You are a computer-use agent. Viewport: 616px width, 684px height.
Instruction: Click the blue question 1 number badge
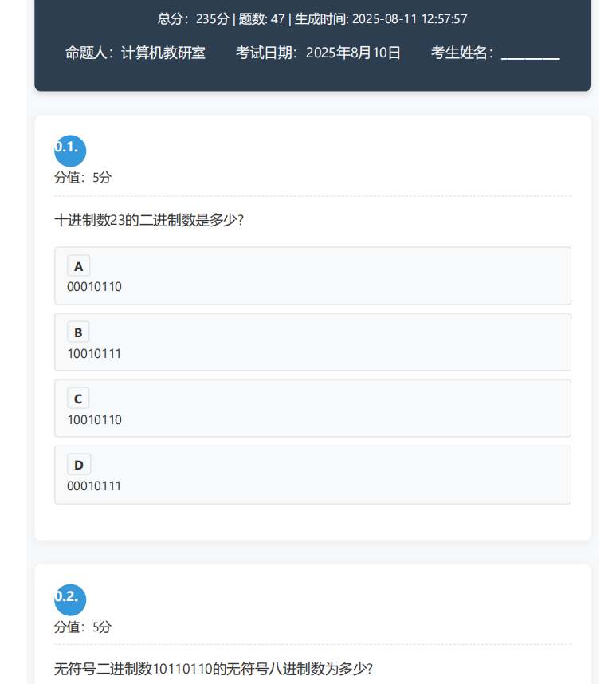(x=69, y=150)
